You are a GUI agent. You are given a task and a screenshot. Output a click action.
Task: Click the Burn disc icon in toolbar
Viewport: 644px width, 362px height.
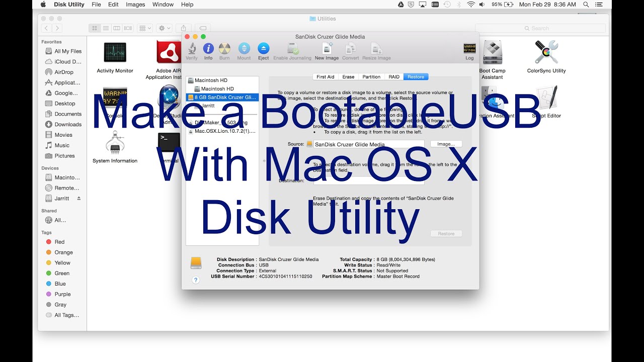click(x=224, y=49)
